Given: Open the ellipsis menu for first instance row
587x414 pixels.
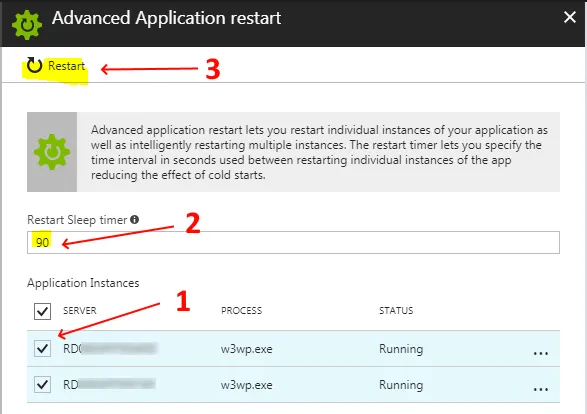Looking at the screenshot, I should 541,353.
